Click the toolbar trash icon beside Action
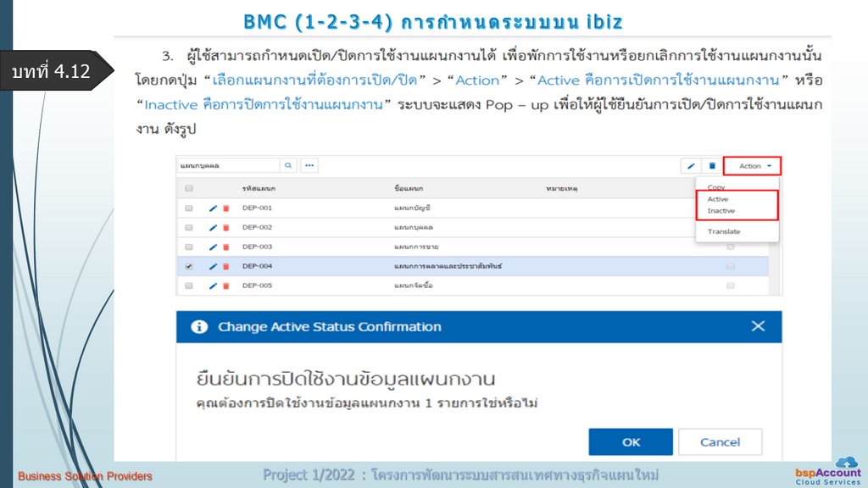This screenshot has width=868, height=488. point(712,166)
